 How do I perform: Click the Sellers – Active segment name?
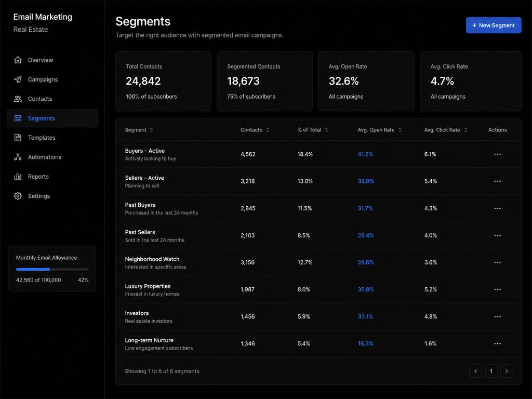tap(144, 178)
